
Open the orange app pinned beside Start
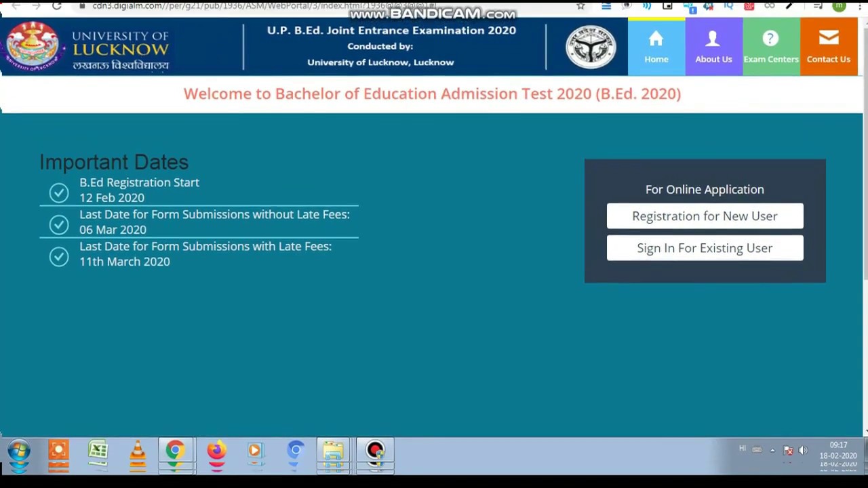[58, 451]
